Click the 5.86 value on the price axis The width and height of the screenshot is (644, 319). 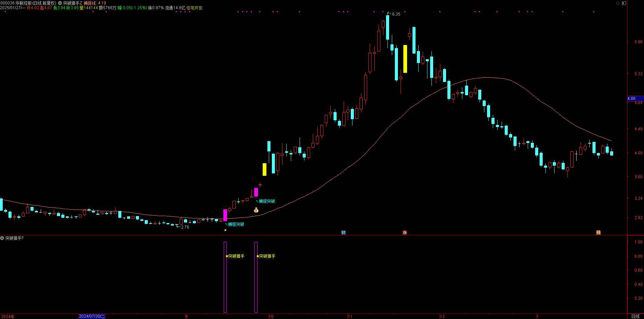click(x=639, y=42)
